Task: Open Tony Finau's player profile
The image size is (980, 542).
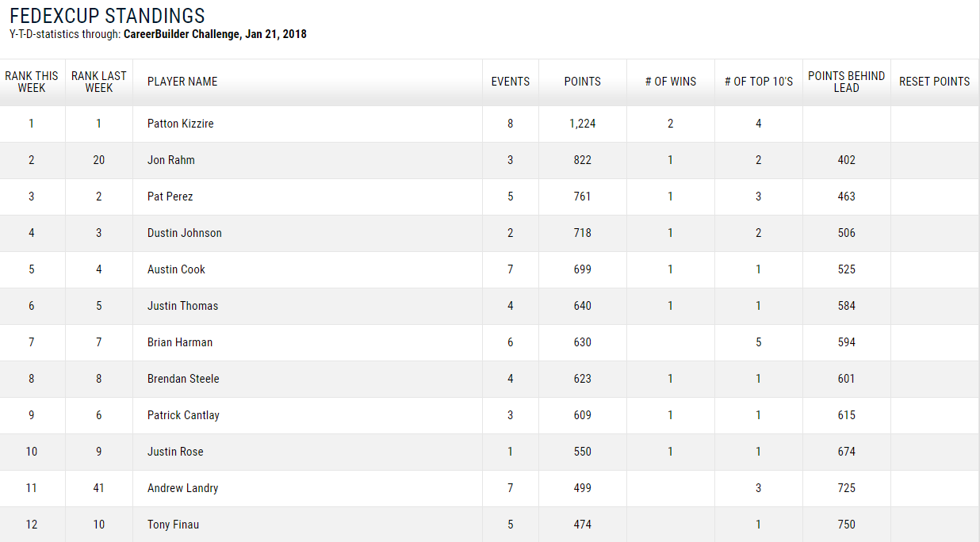Action: click(x=174, y=525)
